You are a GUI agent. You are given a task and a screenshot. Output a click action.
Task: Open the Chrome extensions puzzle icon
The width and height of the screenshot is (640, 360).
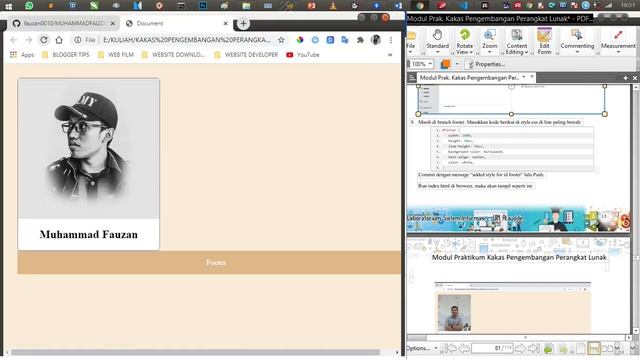pyautogui.click(x=360, y=40)
